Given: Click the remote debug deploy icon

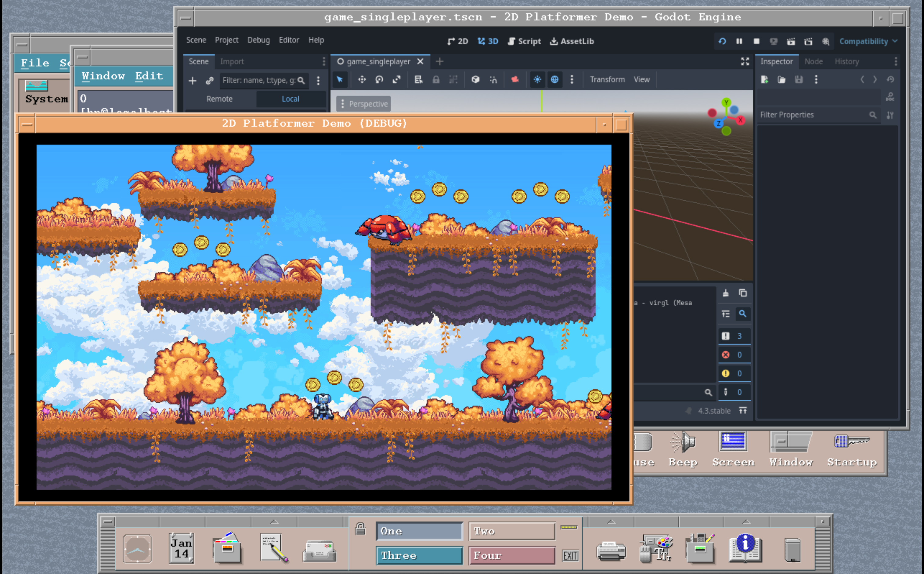Looking at the screenshot, I should [x=774, y=41].
